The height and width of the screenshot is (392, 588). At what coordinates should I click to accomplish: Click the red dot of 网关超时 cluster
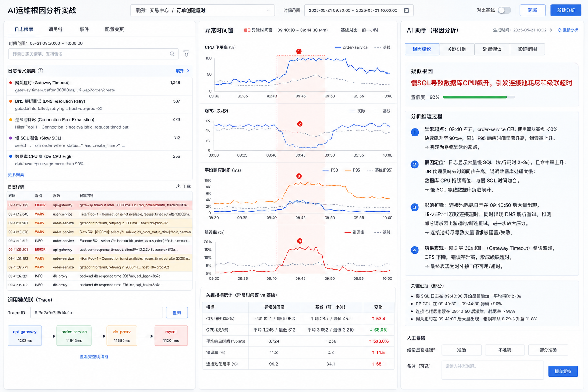point(11,83)
